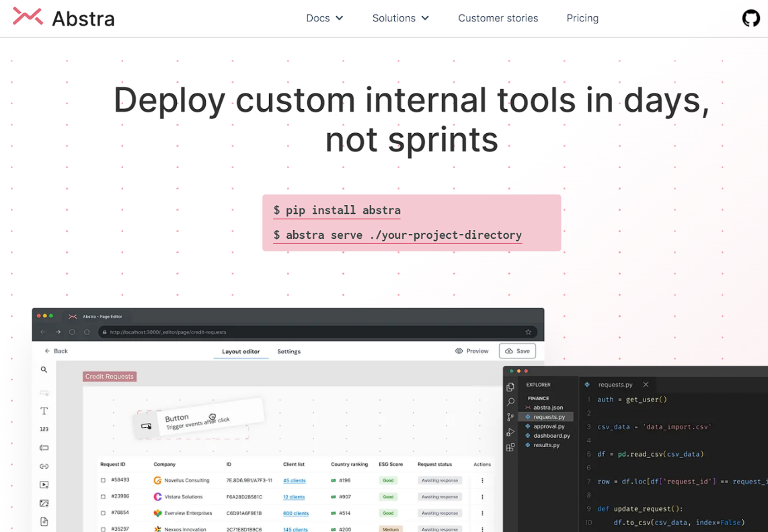The image size is (768, 532).
Task: Click the Vistara Solutions company name
Action: tap(184, 497)
